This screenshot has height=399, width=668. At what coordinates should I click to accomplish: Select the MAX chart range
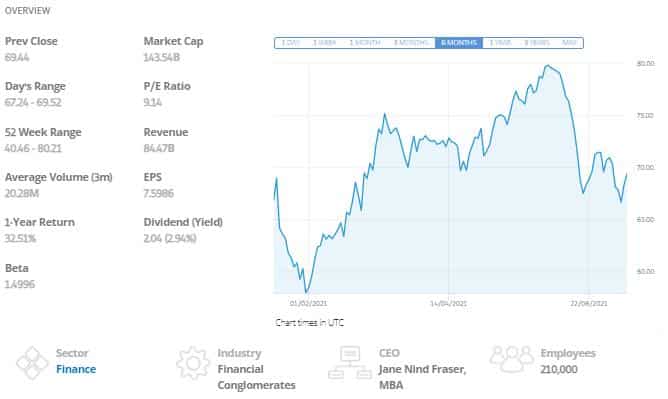point(569,43)
